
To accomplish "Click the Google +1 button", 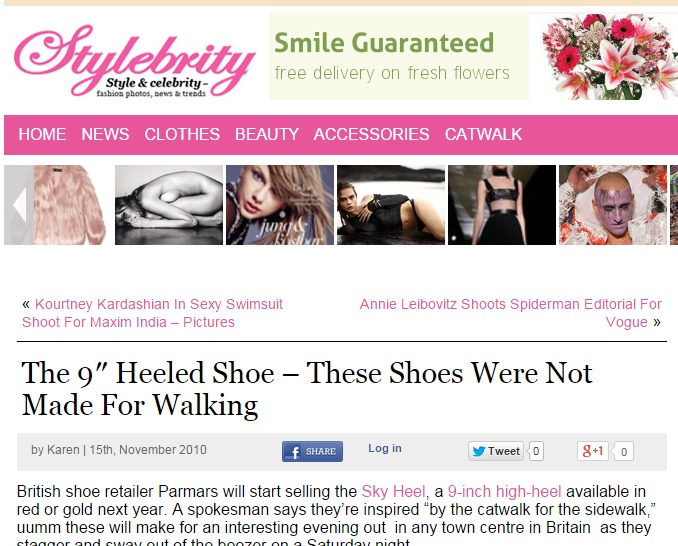I will click(592, 451).
